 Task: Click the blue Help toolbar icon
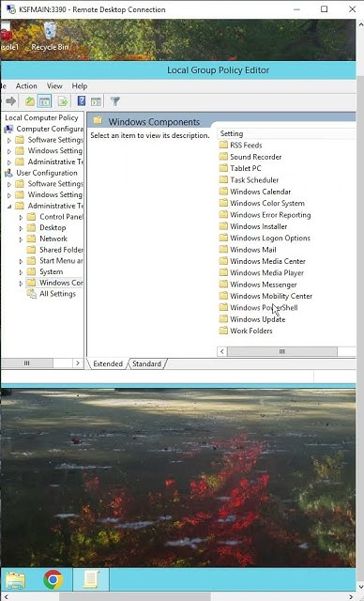click(81, 101)
